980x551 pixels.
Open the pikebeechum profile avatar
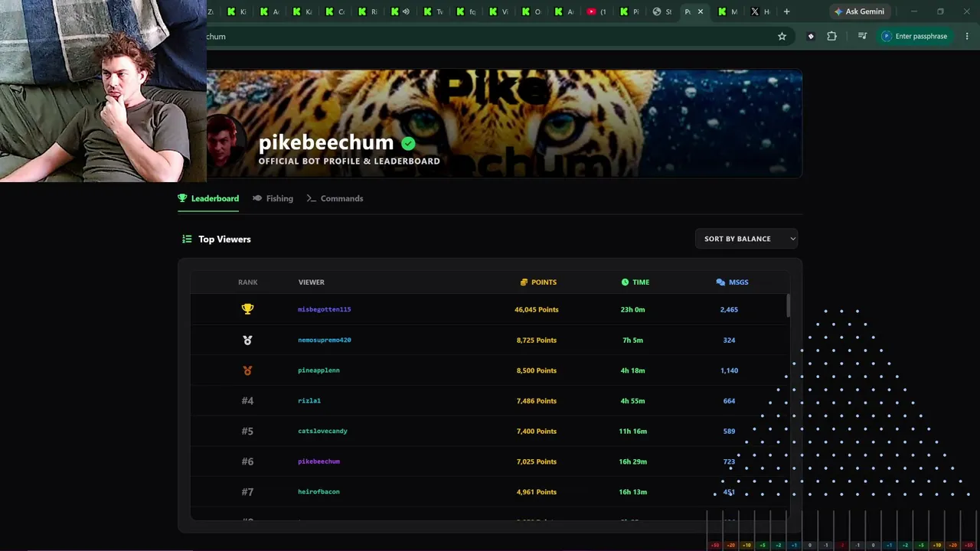coord(224,141)
